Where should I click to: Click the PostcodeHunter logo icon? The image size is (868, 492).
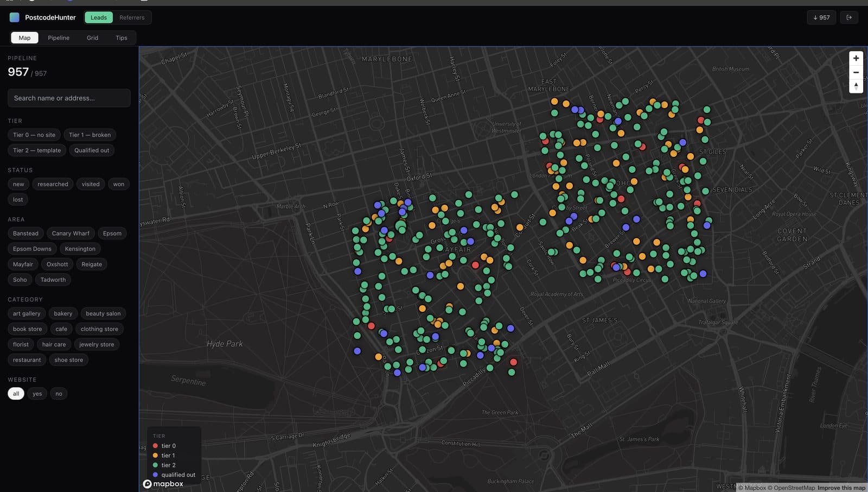(x=15, y=17)
